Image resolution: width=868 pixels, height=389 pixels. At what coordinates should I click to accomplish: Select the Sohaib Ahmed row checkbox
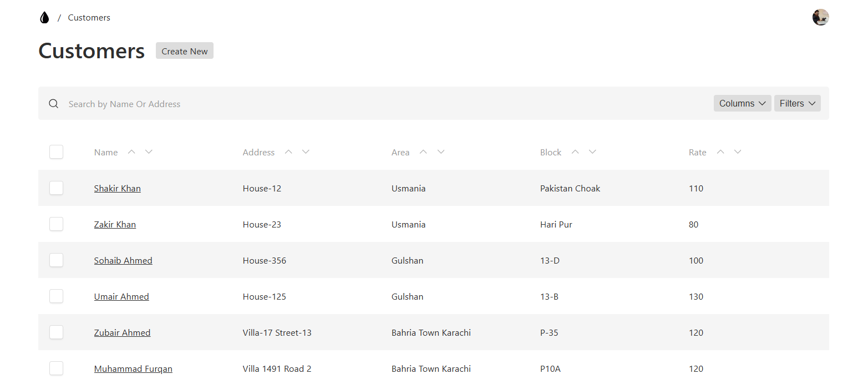click(56, 260)
